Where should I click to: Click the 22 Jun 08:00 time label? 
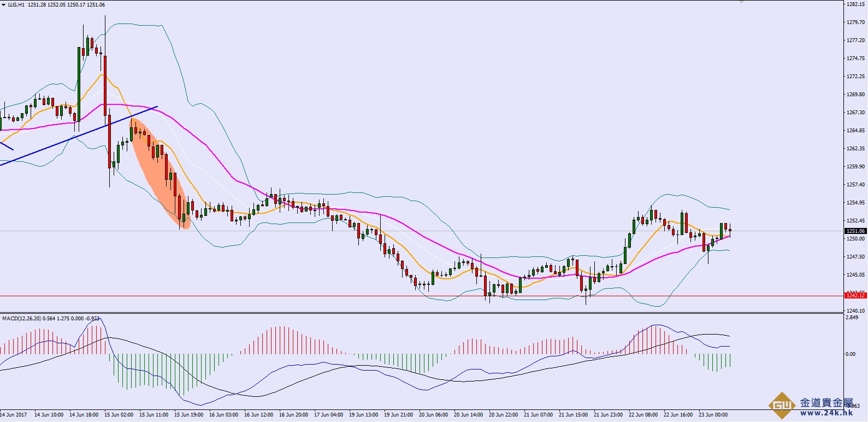pos(643,415)
